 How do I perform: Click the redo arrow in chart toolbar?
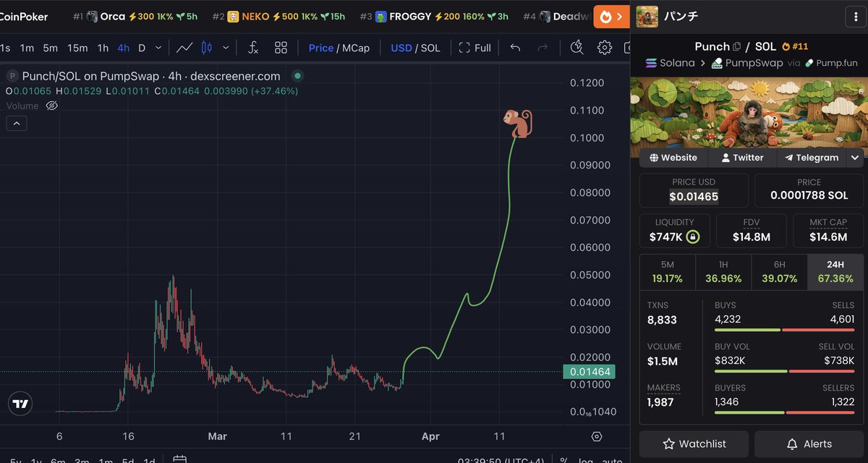coord(542,48)
